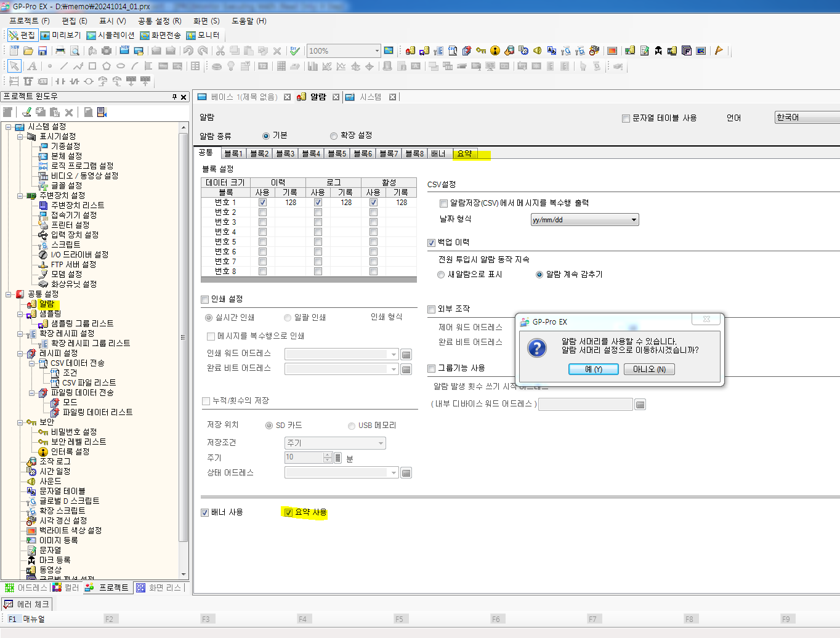
Task: Click the 시뮬레이션 mode button
Action: point(110,35)
